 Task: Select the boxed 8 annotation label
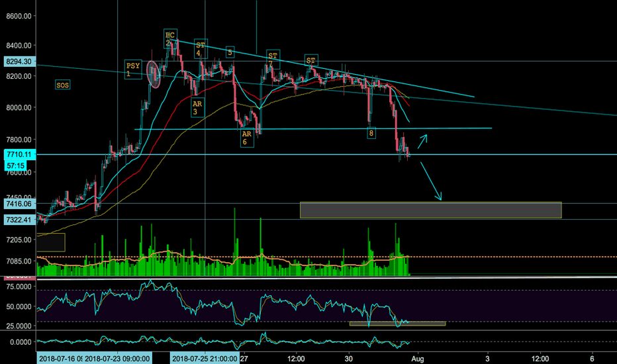coord(371,133)
